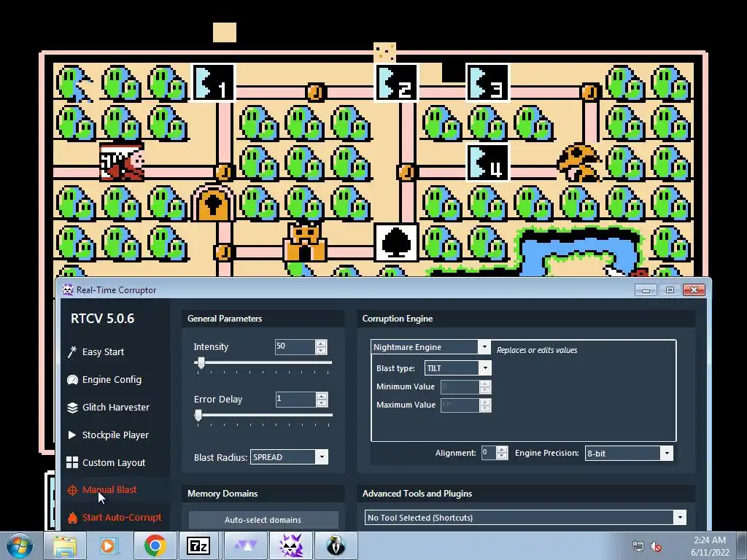Image resolution: width=747 pixels, height=560 pixels.
Task: Launch Google Chrome from taskbar
Action: click(x=155, y=545)
